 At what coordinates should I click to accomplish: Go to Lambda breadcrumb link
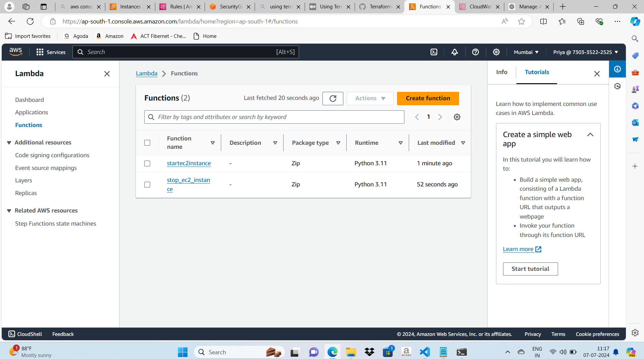pos(147,73)
